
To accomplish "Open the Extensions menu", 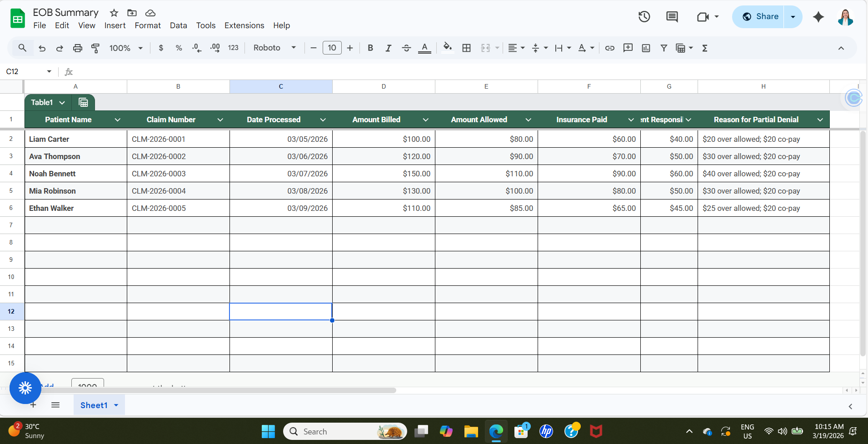I will click(x=244, y=25).
